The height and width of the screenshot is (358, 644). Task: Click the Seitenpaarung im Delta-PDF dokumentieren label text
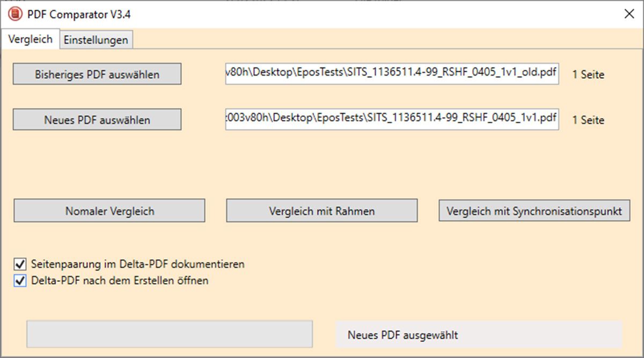[x=138, y=264]
